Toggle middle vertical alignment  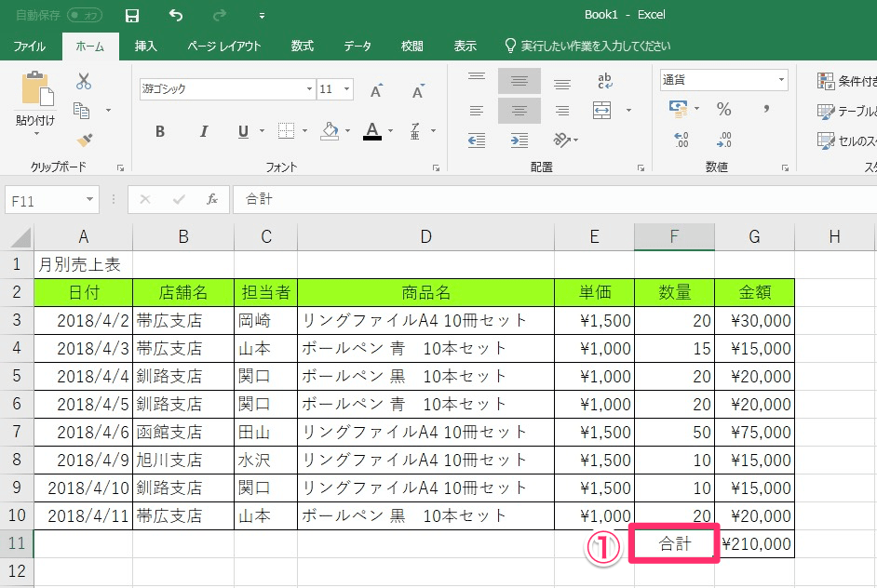[519, 82]
